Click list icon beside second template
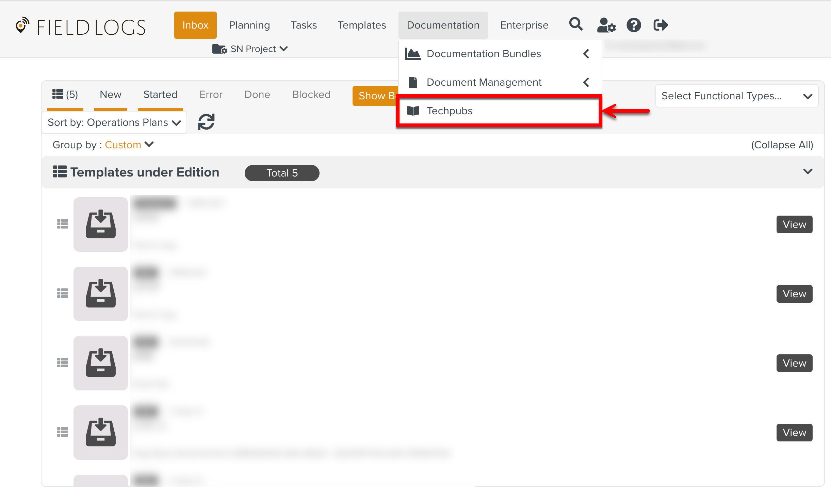 (63, 293)
